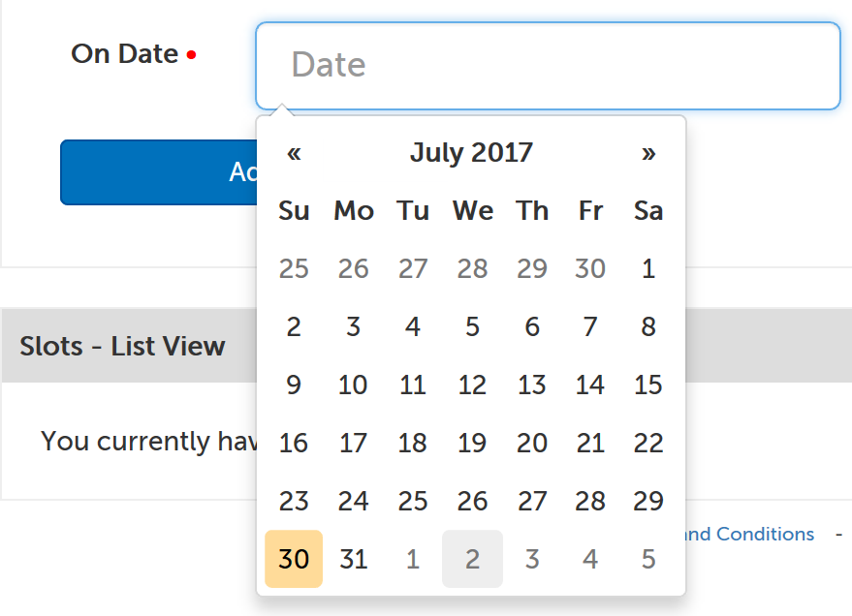Image resolution: width=852 pixels, height=616 pixels.
Task: Select July 9 on calendar
Action: tap(294, 385)
